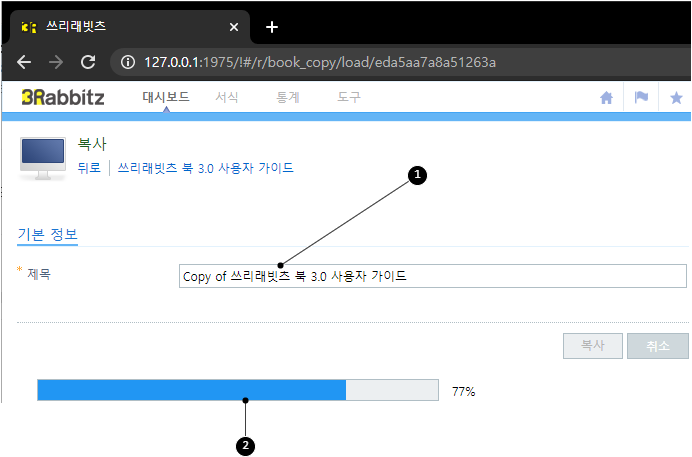This screenshot has height=457, width=692.
Task: Click the site info icon in address bar
Action: coord(128,62)
